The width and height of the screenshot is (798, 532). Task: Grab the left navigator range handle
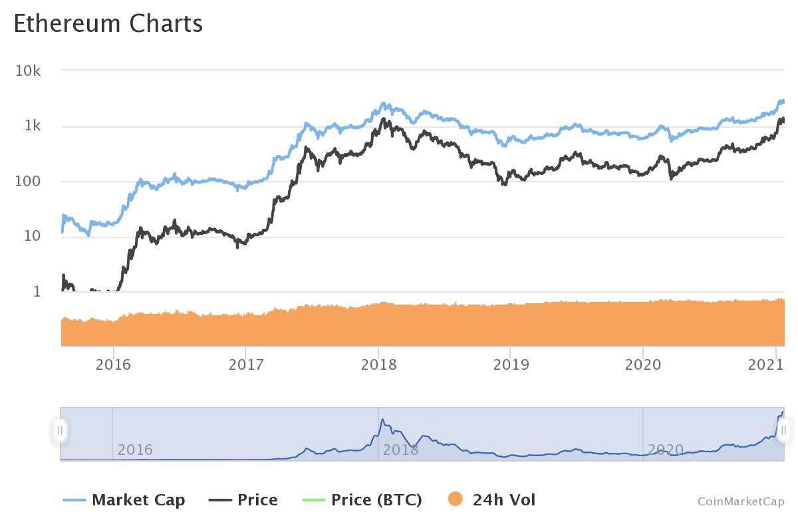(60, 430)
